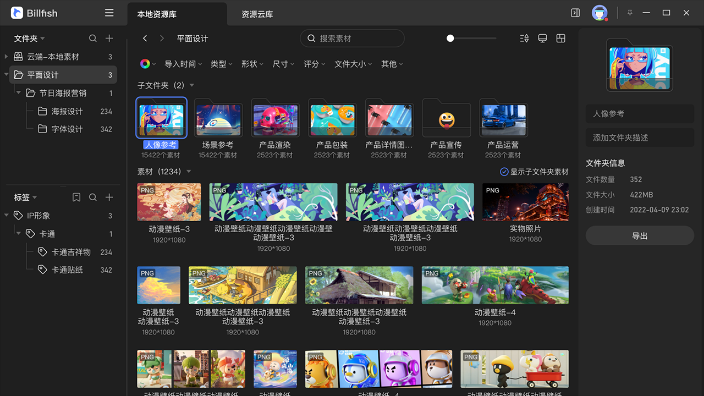Screen dimensions: 704x396
Task: Click the right panel folder preview image
Action: coord(639,66)
